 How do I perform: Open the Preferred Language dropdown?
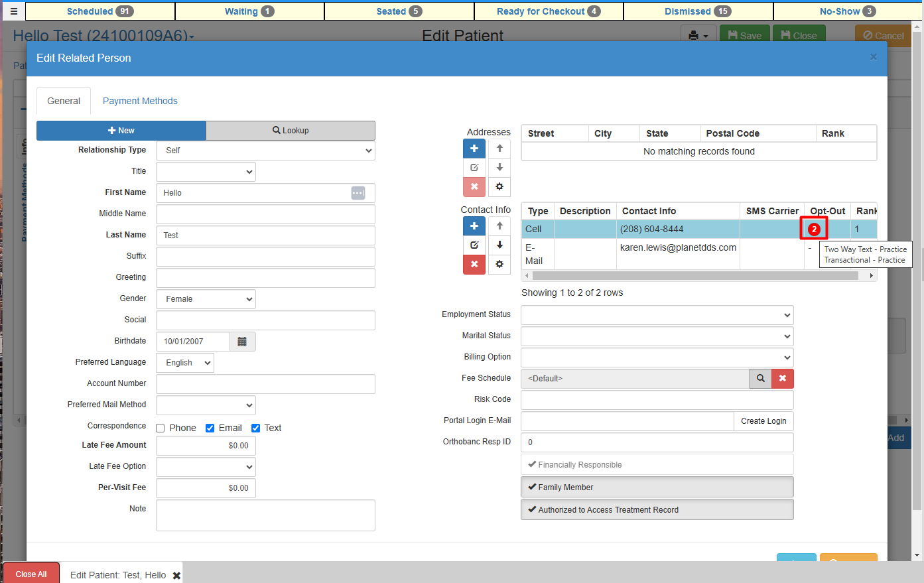coord(185,363)
